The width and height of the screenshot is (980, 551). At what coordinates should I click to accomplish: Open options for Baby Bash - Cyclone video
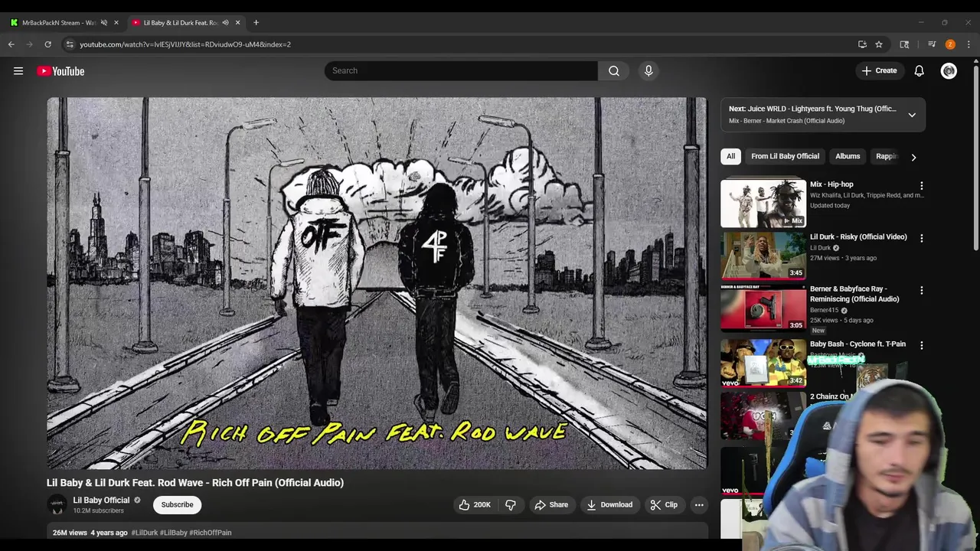922,345
